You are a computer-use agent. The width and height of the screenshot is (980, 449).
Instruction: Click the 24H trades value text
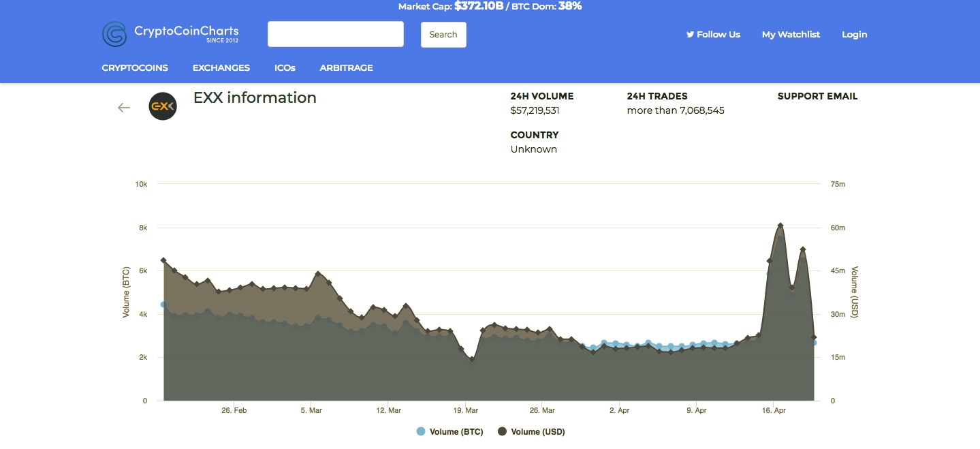[676, 110]
